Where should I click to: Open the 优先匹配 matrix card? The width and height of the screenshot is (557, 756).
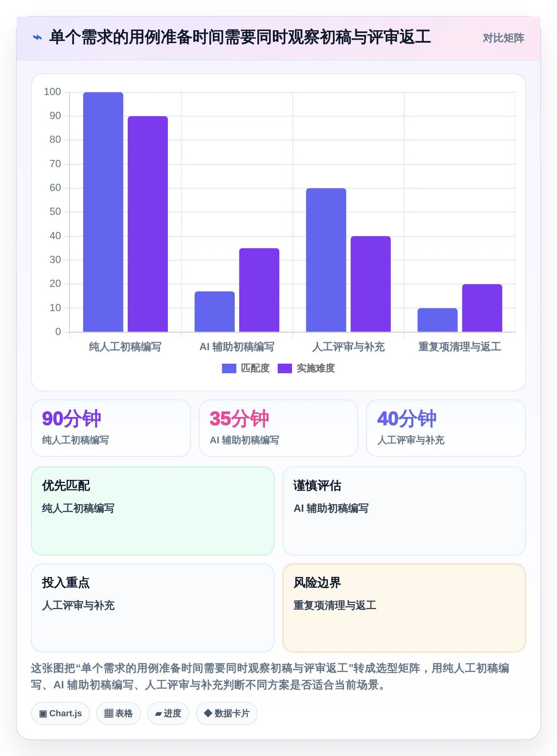point(153,511)
